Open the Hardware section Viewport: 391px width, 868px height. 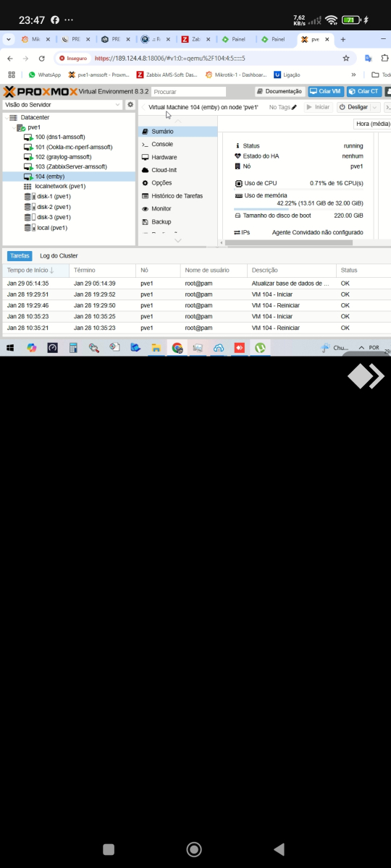(177, 157)
